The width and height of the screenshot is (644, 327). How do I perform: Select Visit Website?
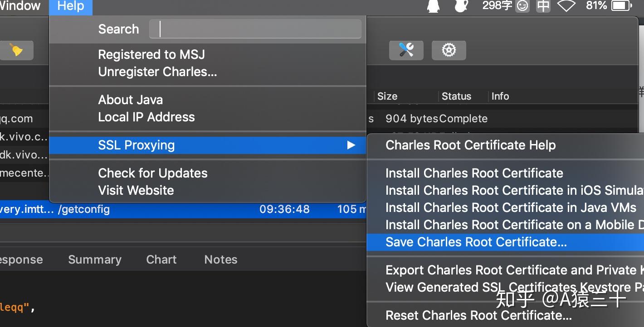coord(207,190)
